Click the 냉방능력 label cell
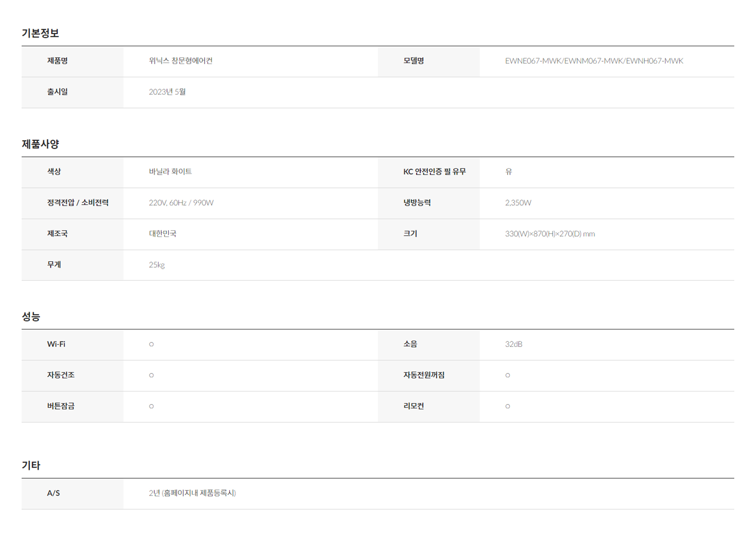Viewport: 756px width, 537px height. click(428, 203)
